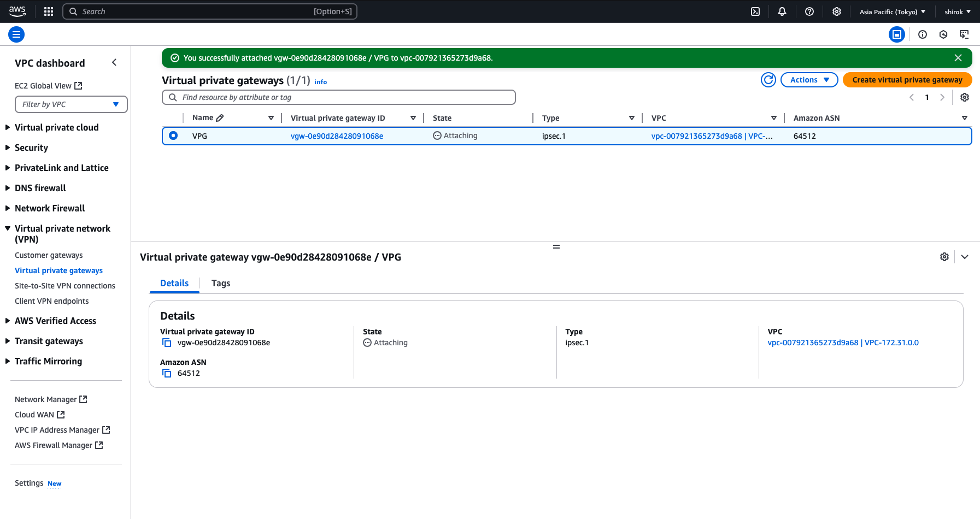Open the help question mark menu
The image size is (980, 519).
click(809, 11)
